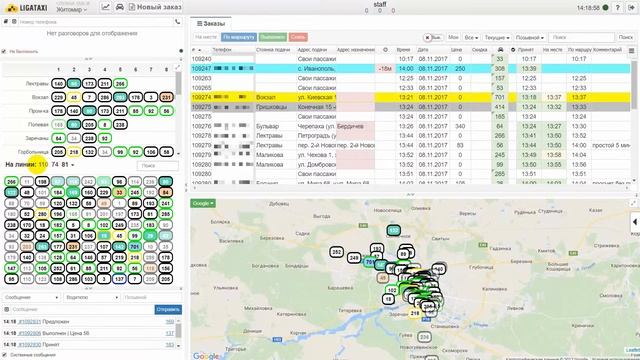Send message with Отправить button
The width and height of the screenshot is (640, 360).
point(168,309)
